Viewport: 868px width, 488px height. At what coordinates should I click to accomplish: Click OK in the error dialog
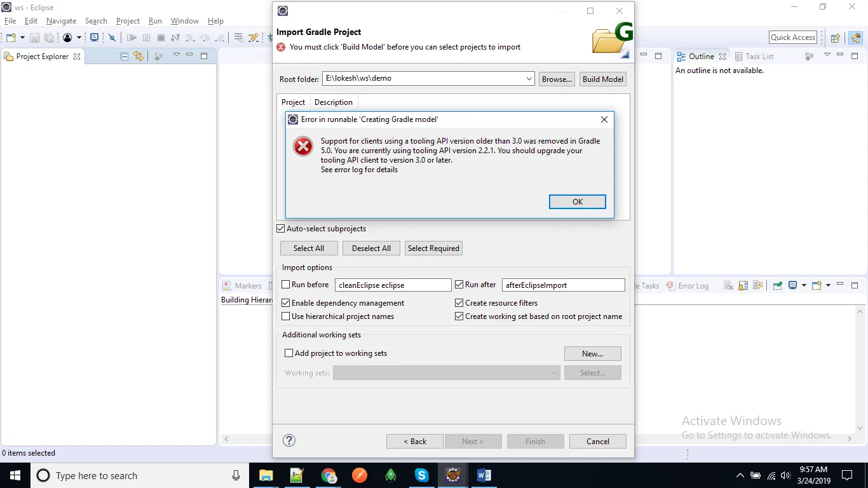coord(577,201)
